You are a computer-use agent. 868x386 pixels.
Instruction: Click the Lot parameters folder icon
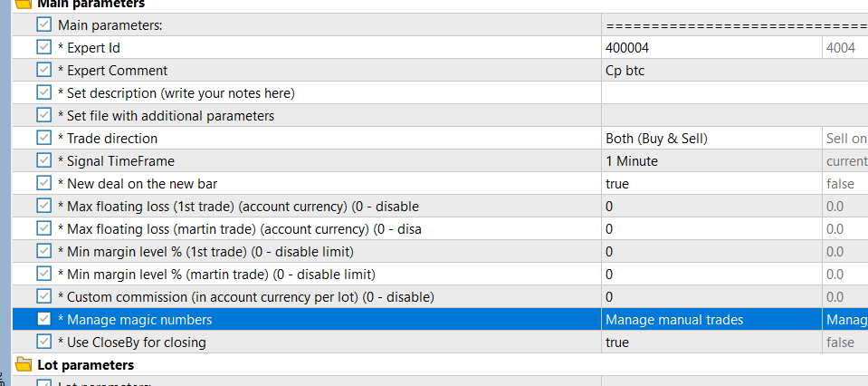pos(24,364)
